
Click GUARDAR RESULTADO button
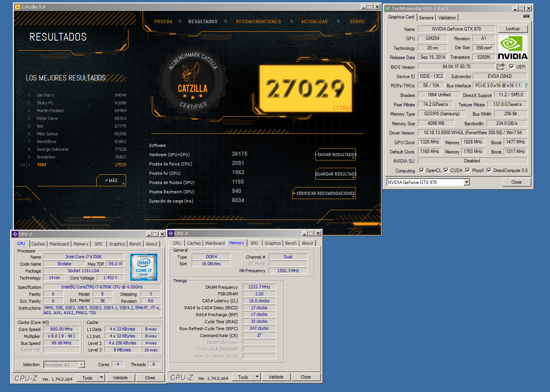click(336, 174)
